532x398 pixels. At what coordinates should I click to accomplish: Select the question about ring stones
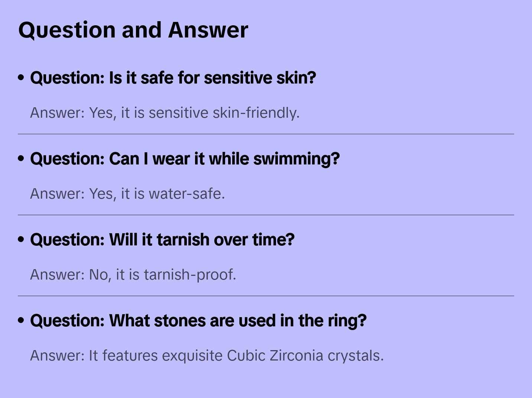pyautogui.click(x=198, y=321)
